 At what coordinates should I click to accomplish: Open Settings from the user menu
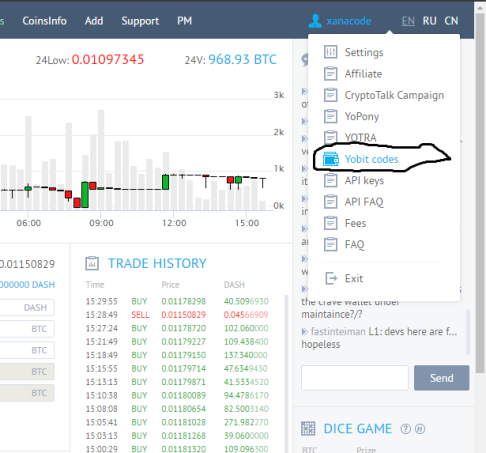click(x=364, y=52)
